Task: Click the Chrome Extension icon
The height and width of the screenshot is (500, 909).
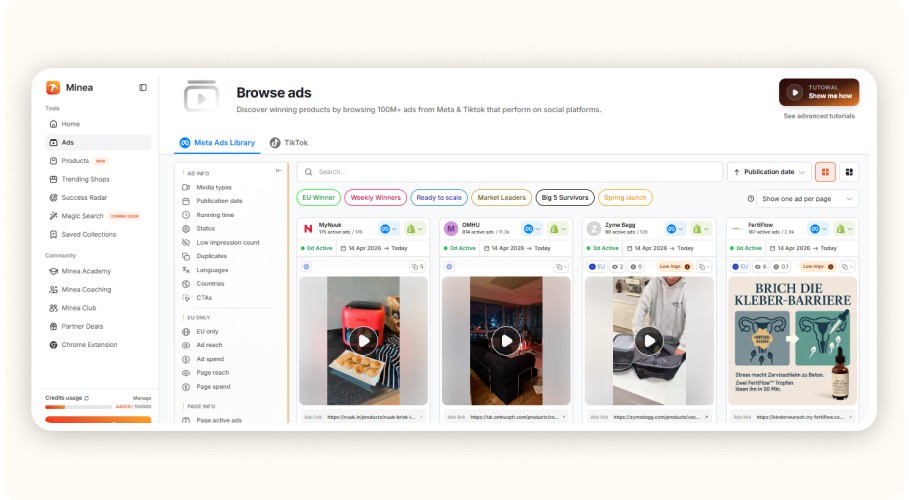Action: tap(53, 345)
